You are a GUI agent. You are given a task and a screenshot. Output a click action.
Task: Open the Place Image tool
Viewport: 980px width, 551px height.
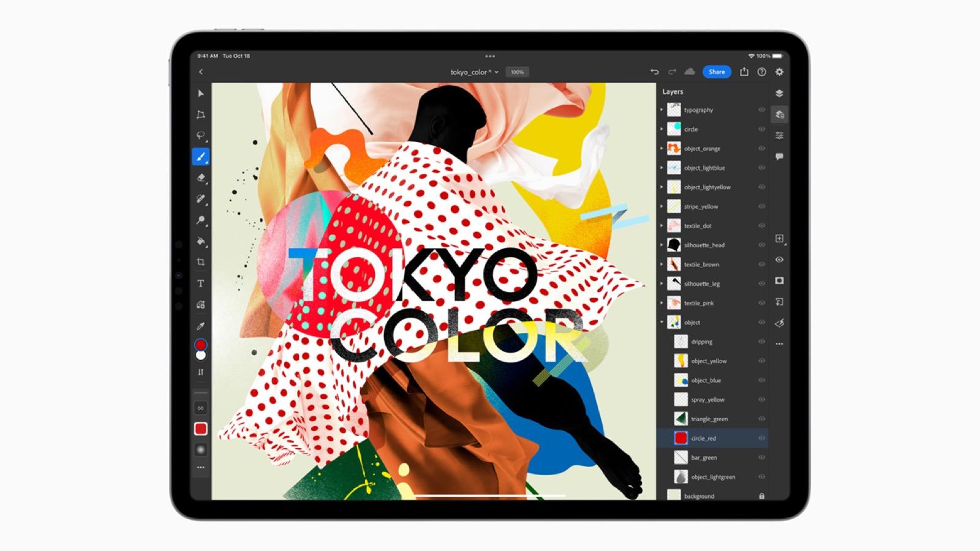coord(200,304)
